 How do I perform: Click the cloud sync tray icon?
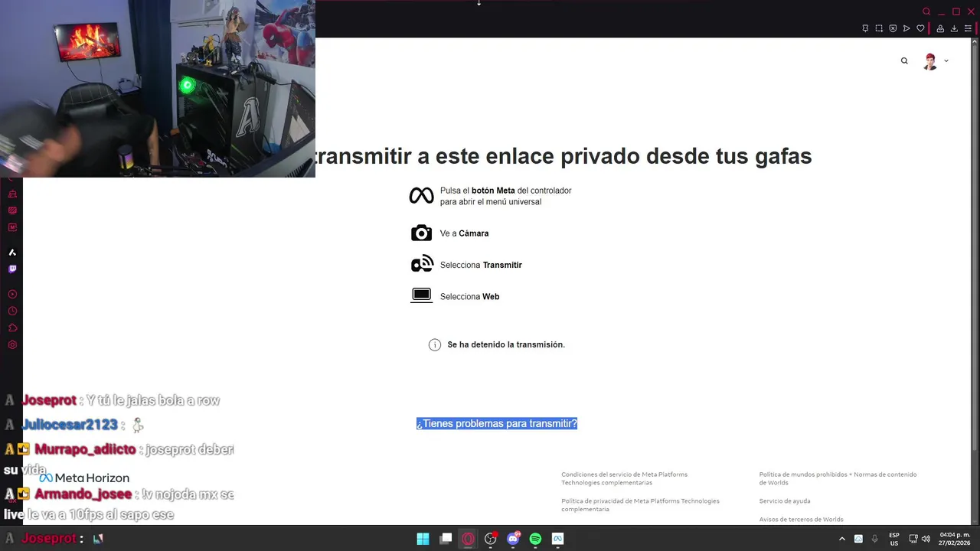click(x=858, y=539)
